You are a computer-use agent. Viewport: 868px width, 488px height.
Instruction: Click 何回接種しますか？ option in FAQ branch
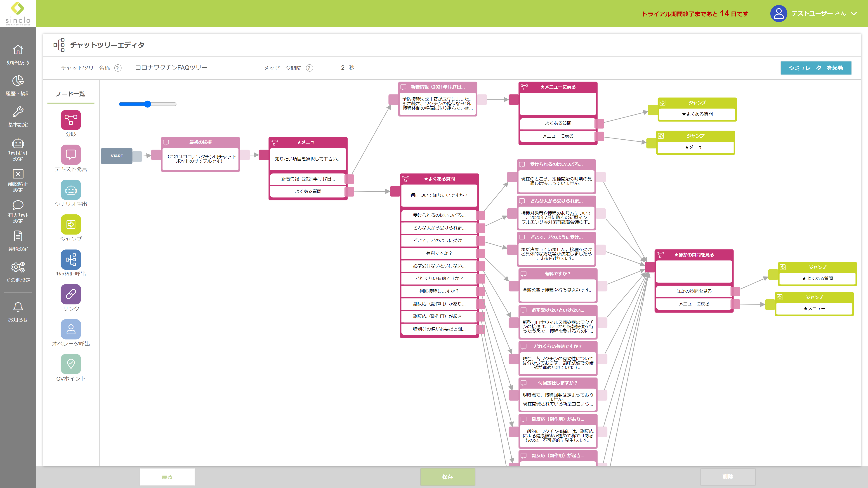pyautogui.click(x=439, y=291)
